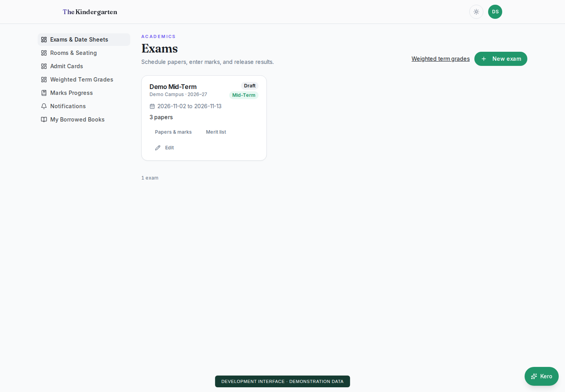Open Exams & Date Sheets menu item
Image resolution: width=565 pixels, height=392 pixels.
tap(84, 40)
